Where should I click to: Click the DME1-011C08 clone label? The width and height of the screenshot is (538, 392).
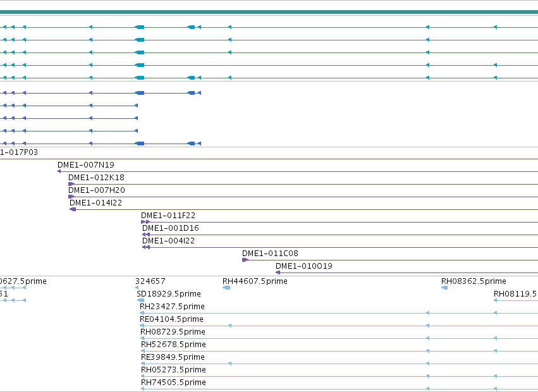click(x=270, y=254)
